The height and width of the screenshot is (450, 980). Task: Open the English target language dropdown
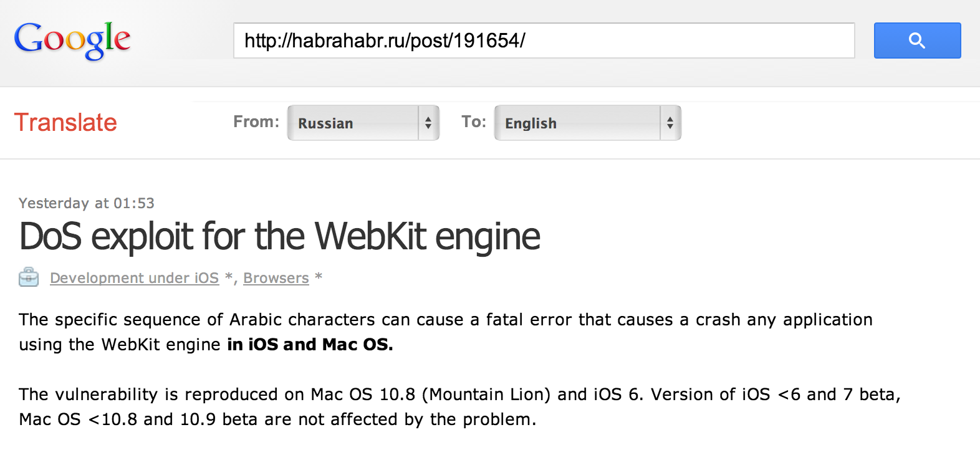click(x=578, y=123)
